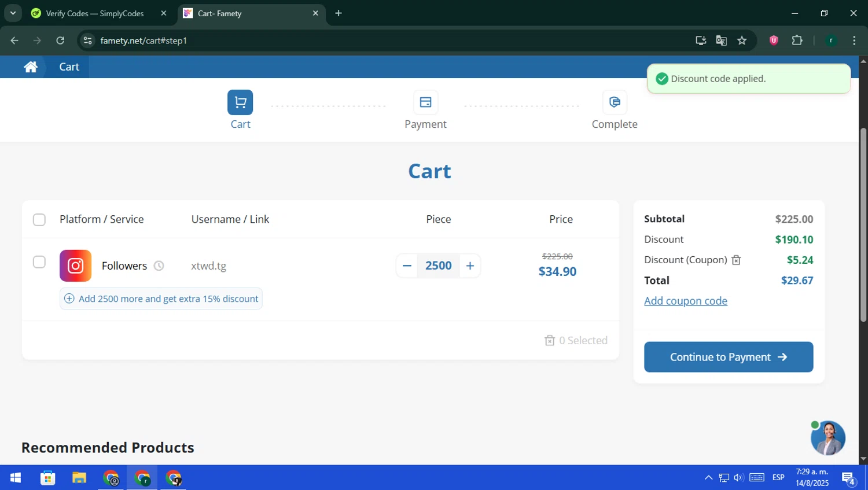This screenshot has width=868, height=490.
Task: Open the Complete step icon
Action: point(615,102)
